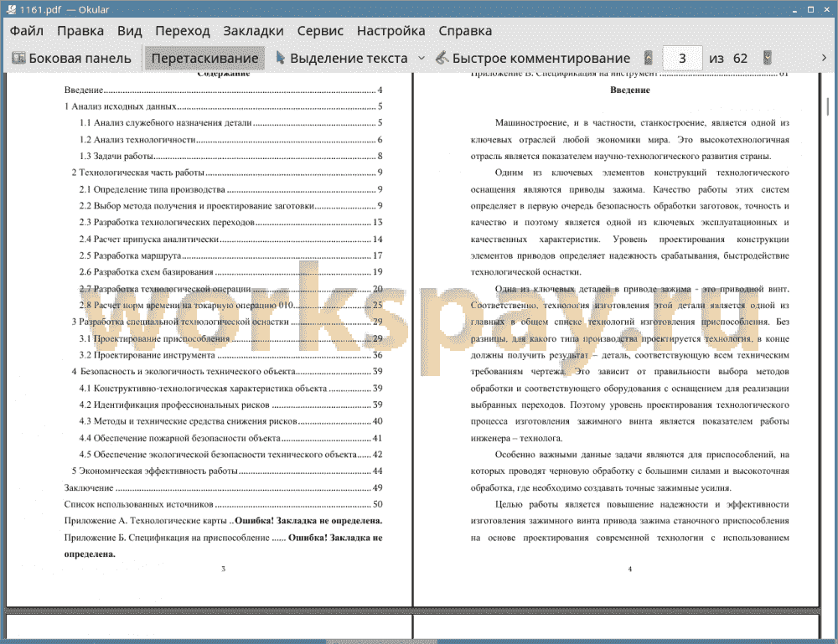838x644 pixels.
Task: Click contents entry Приложение А. Технологические карты
Action: coord(224,521)
